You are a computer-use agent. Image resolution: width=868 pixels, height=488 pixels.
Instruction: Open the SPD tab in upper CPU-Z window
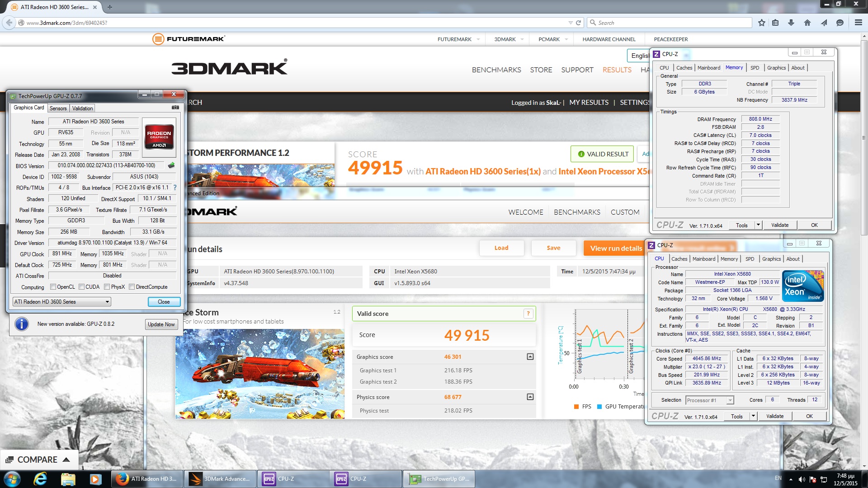(x=755, y=68)
